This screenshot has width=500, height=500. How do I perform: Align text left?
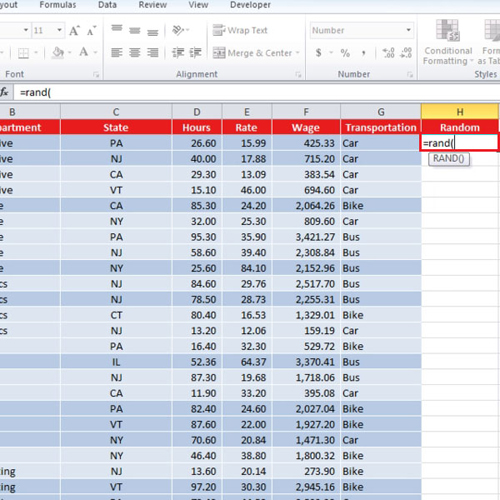pyautogui.click(x=117, y=52)
